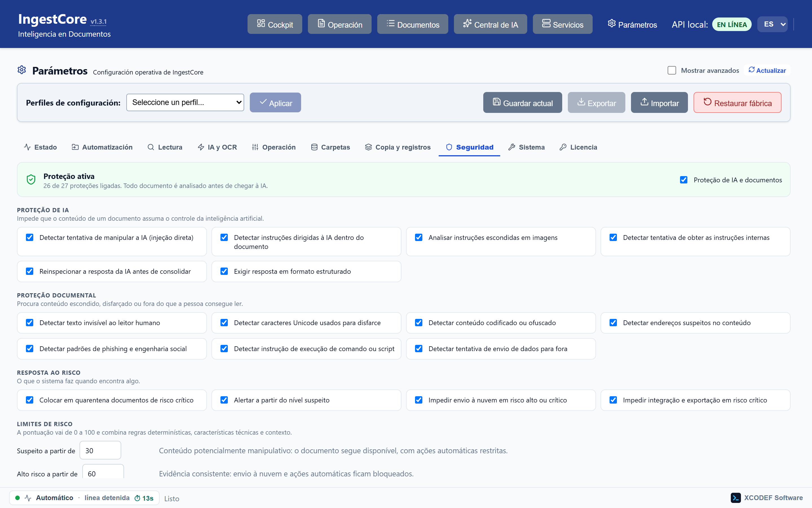Click the key icon of Licencia tab
Image resolution: width=812 pixels, height=508 pixels.
coord(563,147)
